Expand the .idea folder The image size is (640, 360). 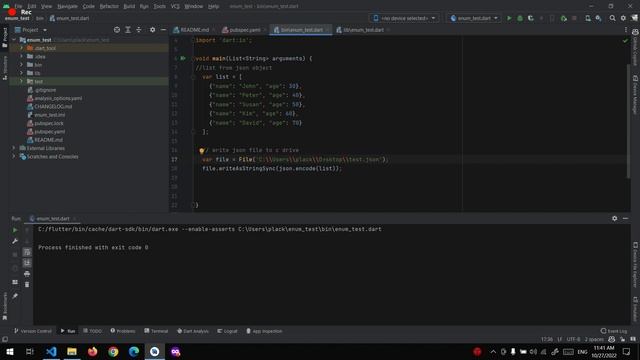click(x=21, y=56)
